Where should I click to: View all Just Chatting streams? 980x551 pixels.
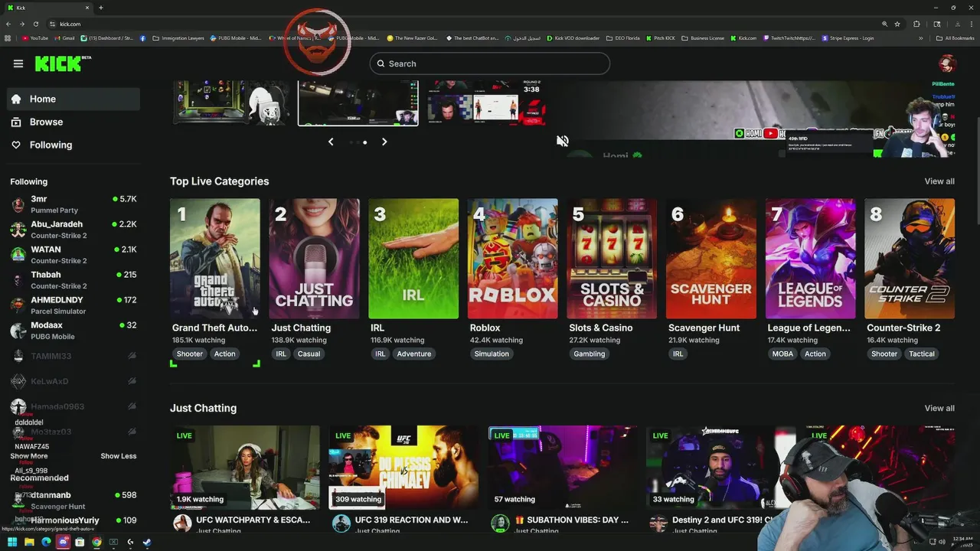[939, 408]
